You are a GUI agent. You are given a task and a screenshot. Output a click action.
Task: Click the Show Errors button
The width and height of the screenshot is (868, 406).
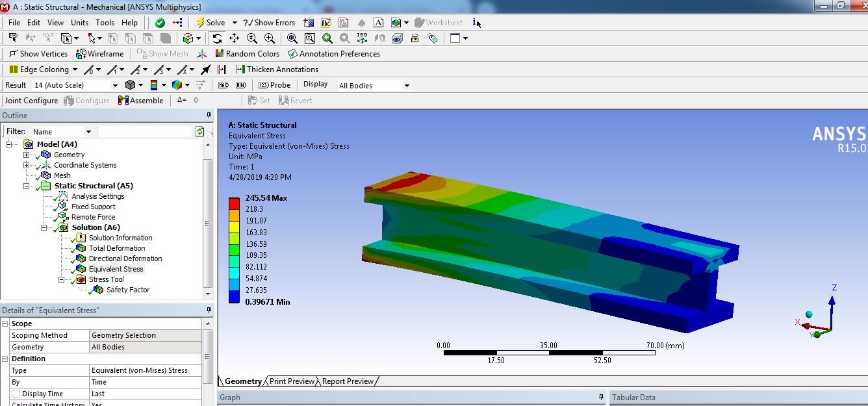269,22
